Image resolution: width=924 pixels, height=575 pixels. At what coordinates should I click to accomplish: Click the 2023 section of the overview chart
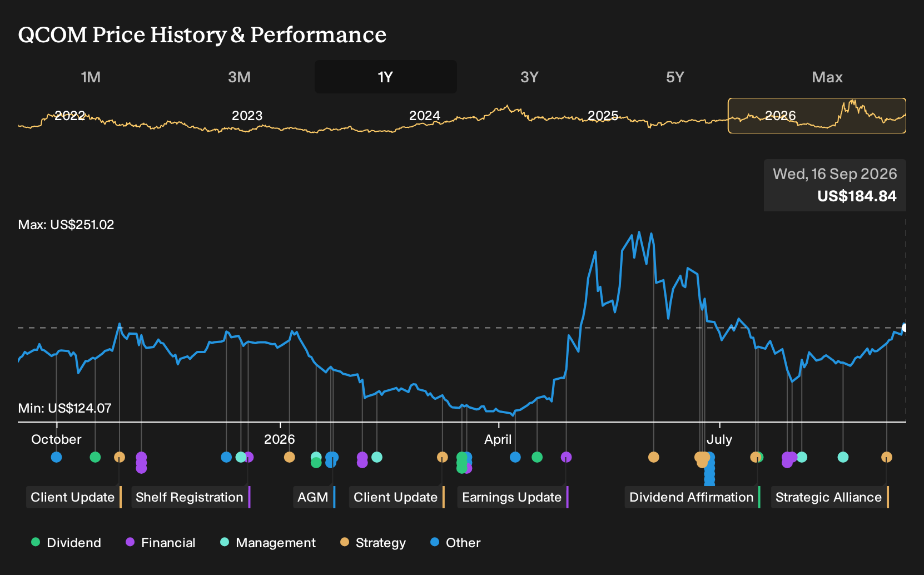click(x=247, y=116)
